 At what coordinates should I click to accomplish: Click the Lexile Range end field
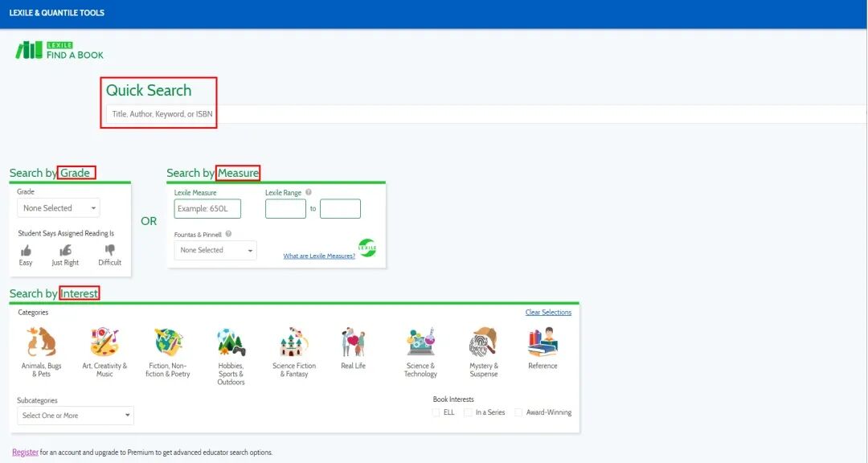[x=341, y=209]
